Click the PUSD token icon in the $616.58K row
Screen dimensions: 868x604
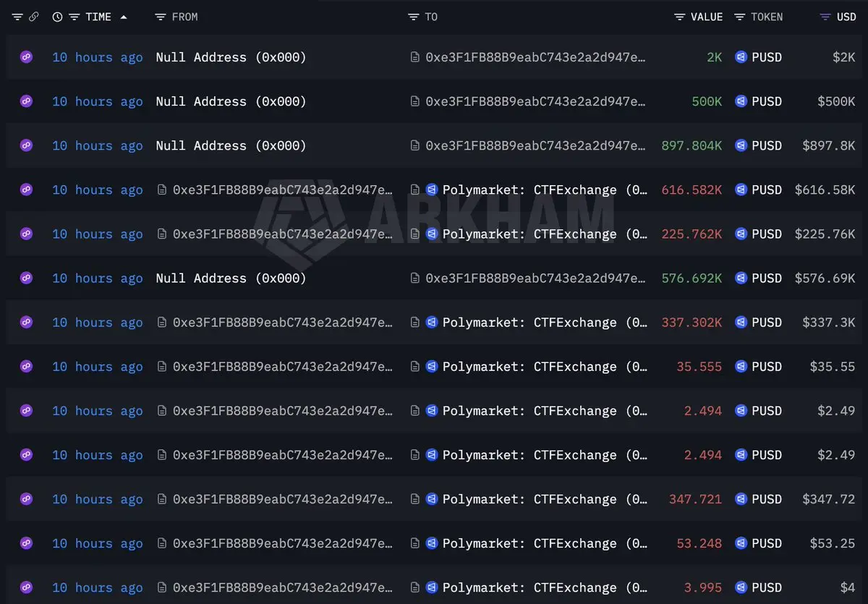coord(741,190)
